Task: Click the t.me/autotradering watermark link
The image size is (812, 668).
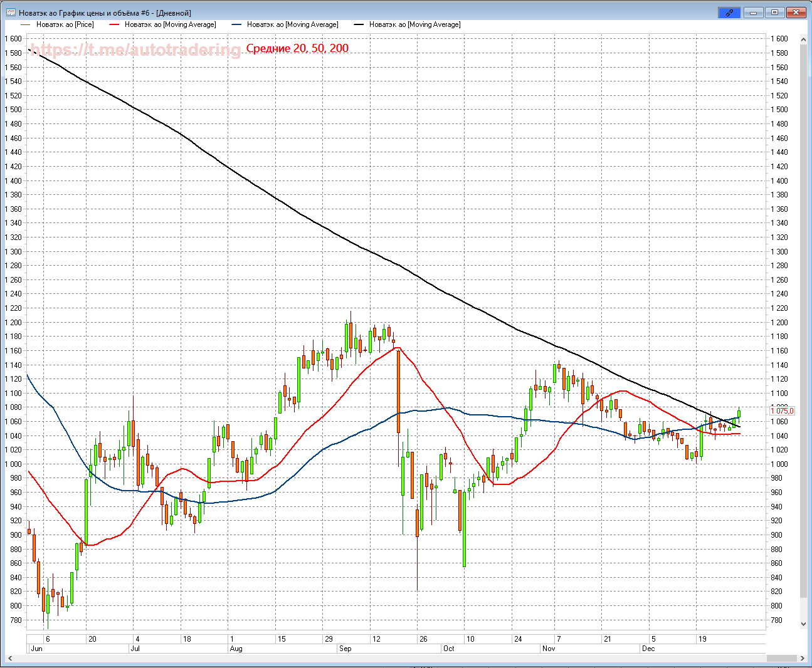Action: click(135, 50)
